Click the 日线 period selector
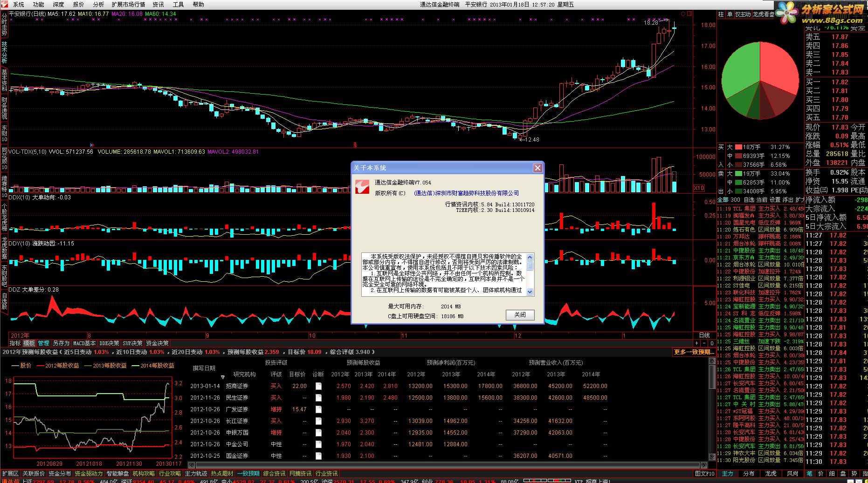The image size is (868, 483). pyautogui.click(x=704, y=335)
